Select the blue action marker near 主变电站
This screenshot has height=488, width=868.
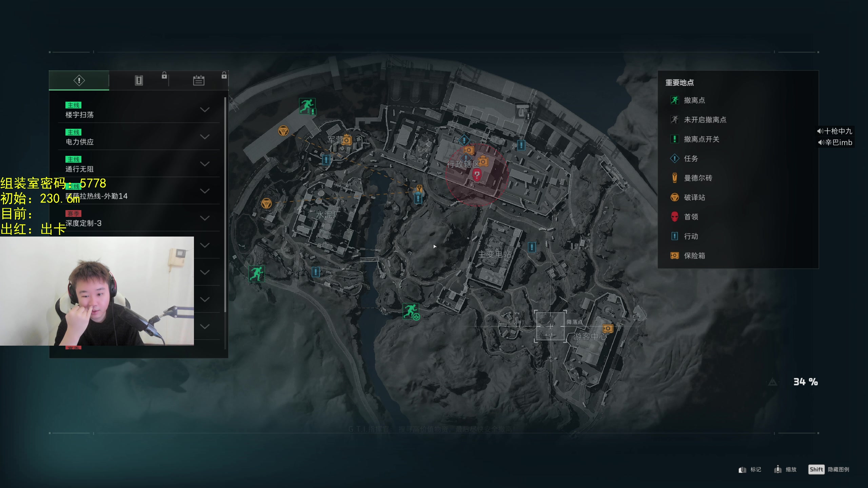pyautogui.click(x=532, y=247)
